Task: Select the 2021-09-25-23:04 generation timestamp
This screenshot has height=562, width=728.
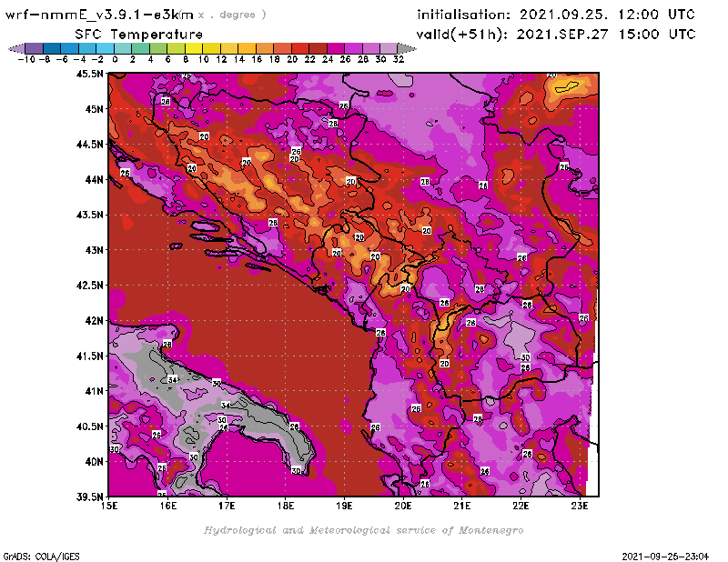Action: pos(665,557)
